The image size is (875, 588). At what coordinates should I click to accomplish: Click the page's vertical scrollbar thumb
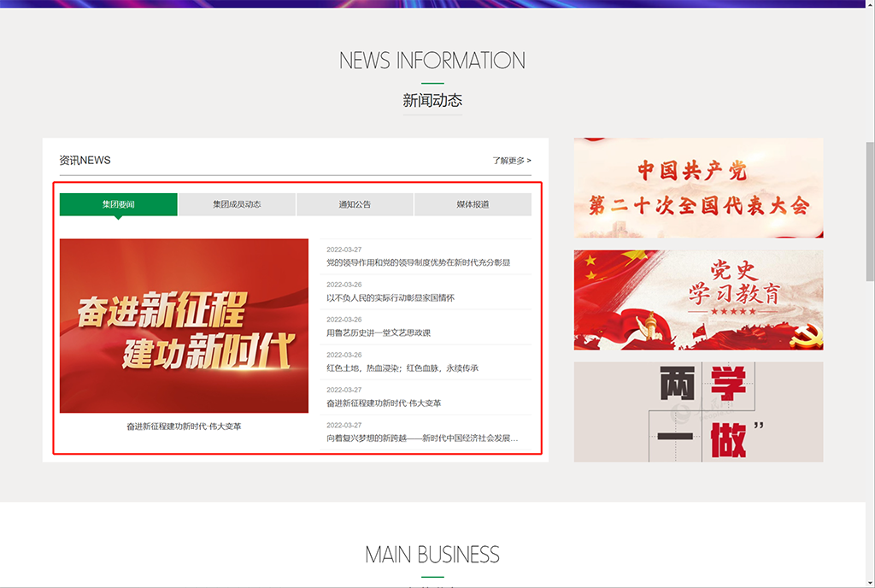point(870,209)
